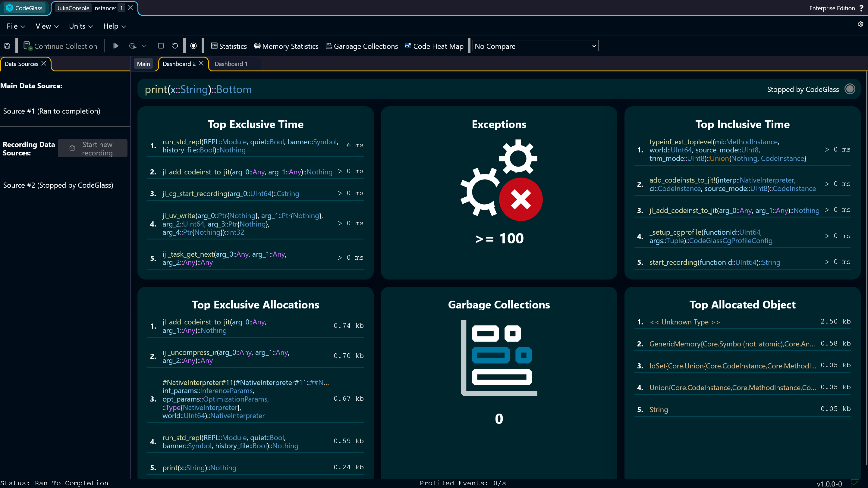This screenshot has height=488, width=868.
Task: Click the circular restart arrow icon
Action: [175, 46]
